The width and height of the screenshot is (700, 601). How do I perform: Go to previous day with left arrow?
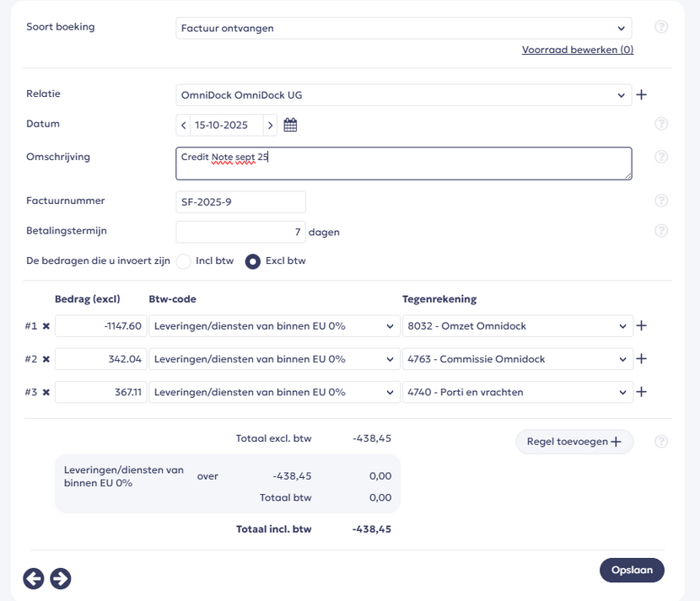184,126
